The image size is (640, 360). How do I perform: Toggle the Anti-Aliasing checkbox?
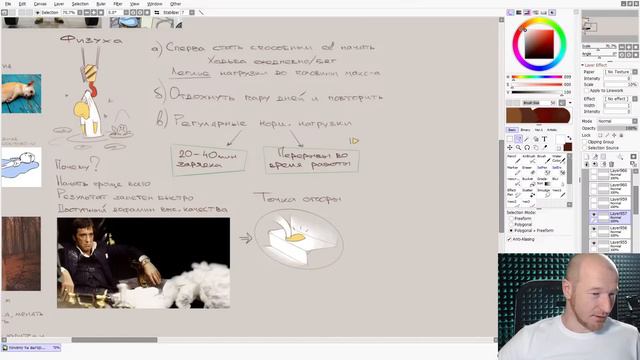[509, 239]
